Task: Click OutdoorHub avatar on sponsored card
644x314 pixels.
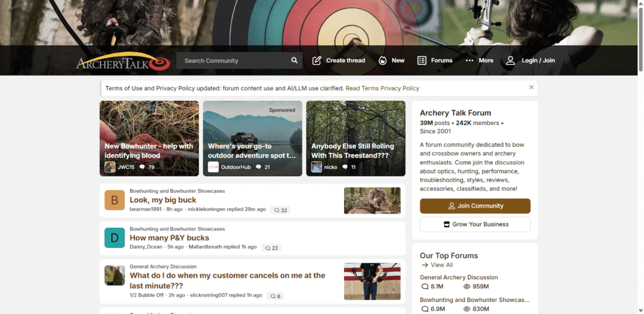Action: [x=213, y=167]
